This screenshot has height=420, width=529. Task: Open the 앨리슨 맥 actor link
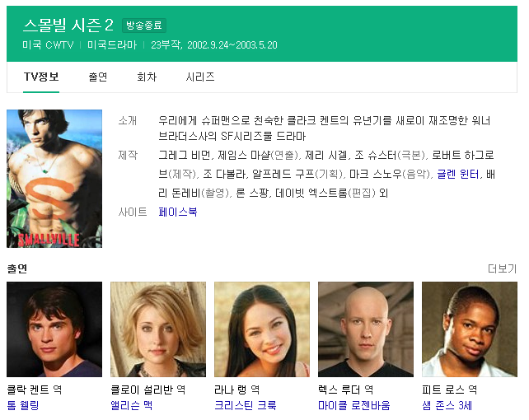tap(132, 405)
